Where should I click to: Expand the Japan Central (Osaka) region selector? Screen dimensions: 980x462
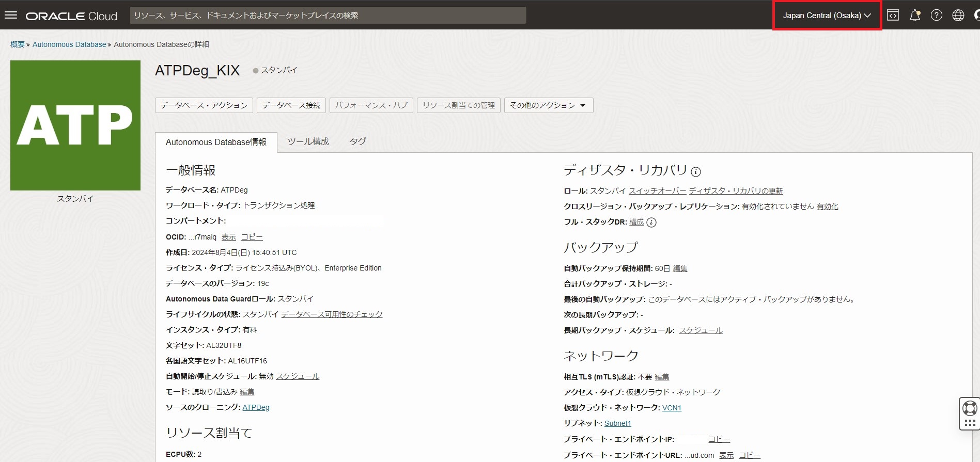[x=827, y=15]
